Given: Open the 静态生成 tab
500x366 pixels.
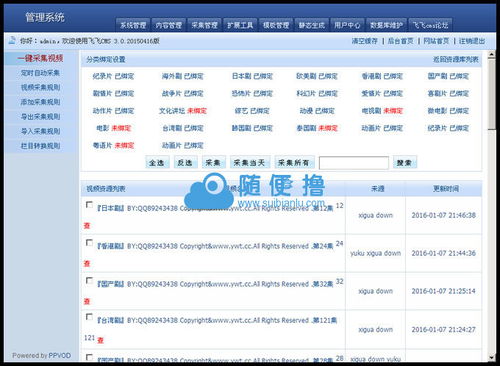Looking at the screenshot, I should coord(312,25).
